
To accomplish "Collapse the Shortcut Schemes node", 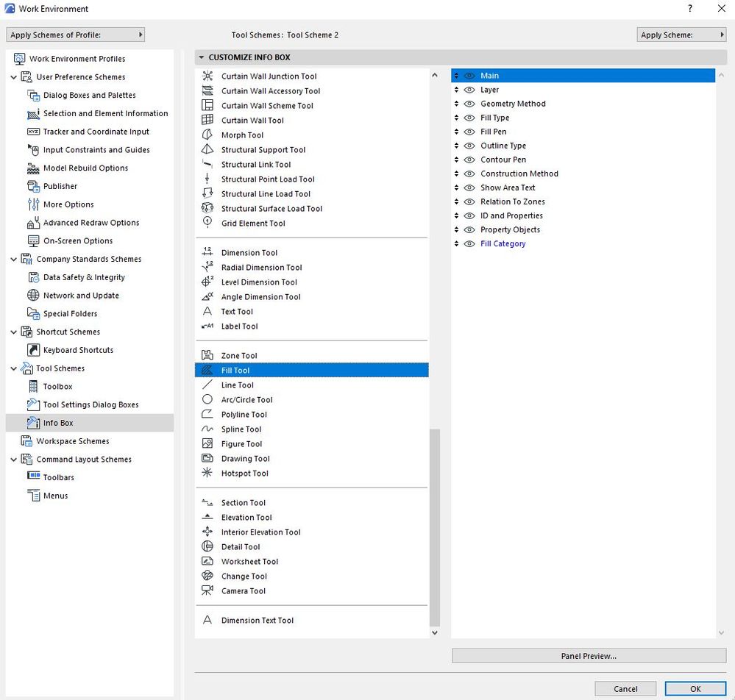I will pyautogui.click(x=13, y=332).
